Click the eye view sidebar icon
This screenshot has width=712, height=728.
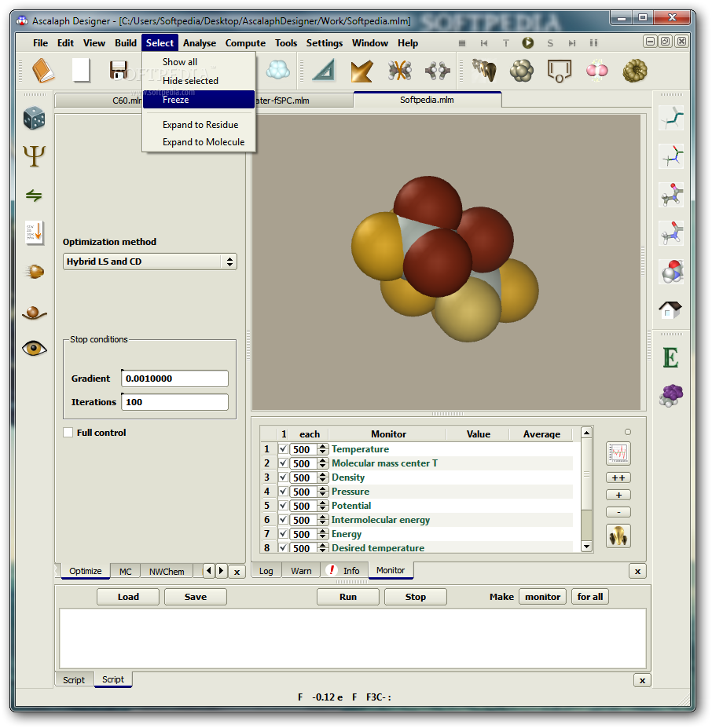pos(34,348)
